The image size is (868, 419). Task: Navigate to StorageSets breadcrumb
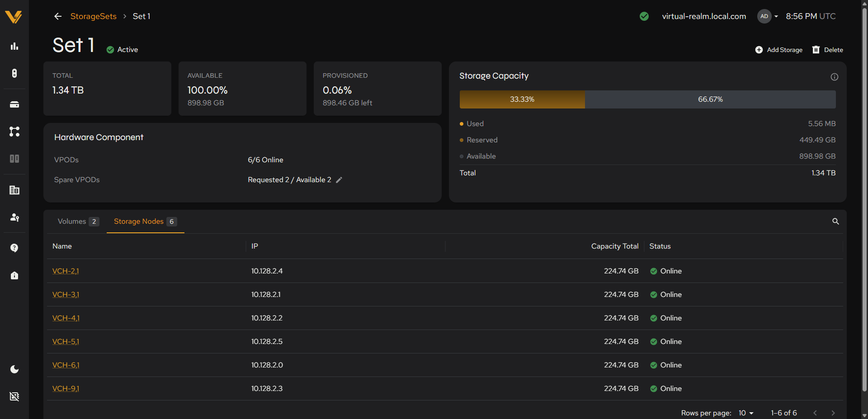pyautogui.click(x=94, y=16)
